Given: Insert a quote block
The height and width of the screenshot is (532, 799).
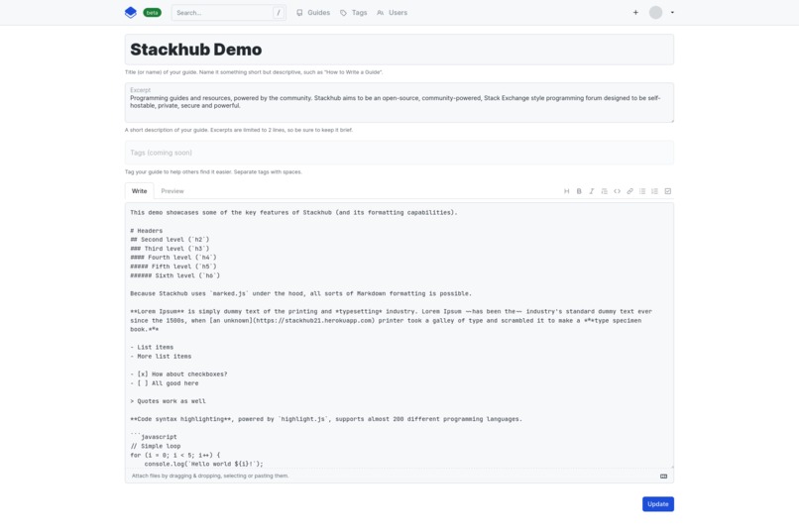Looking at the screenshot, I should coord(605,191).
